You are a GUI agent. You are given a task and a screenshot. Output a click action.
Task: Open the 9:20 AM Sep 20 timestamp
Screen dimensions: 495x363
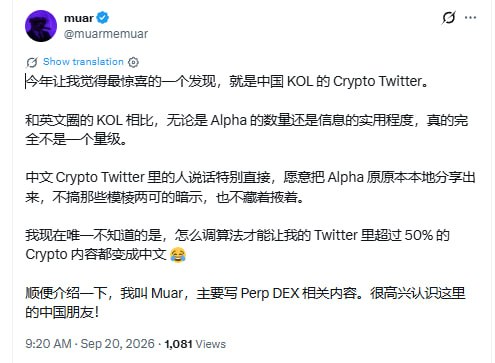click(x=90, y=344)
